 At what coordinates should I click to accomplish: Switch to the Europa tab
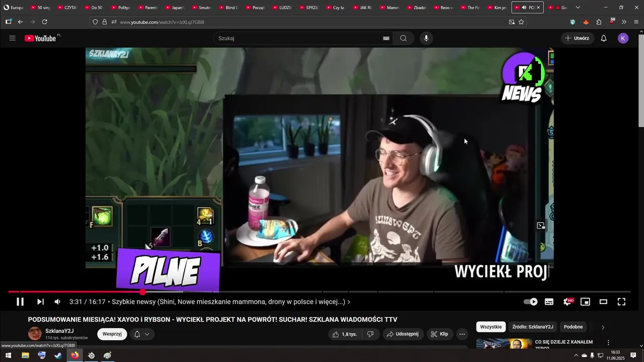coord(14,8)
